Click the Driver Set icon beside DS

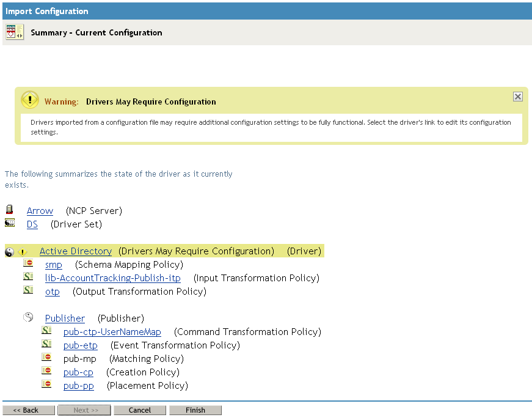(x=10, y=224)
